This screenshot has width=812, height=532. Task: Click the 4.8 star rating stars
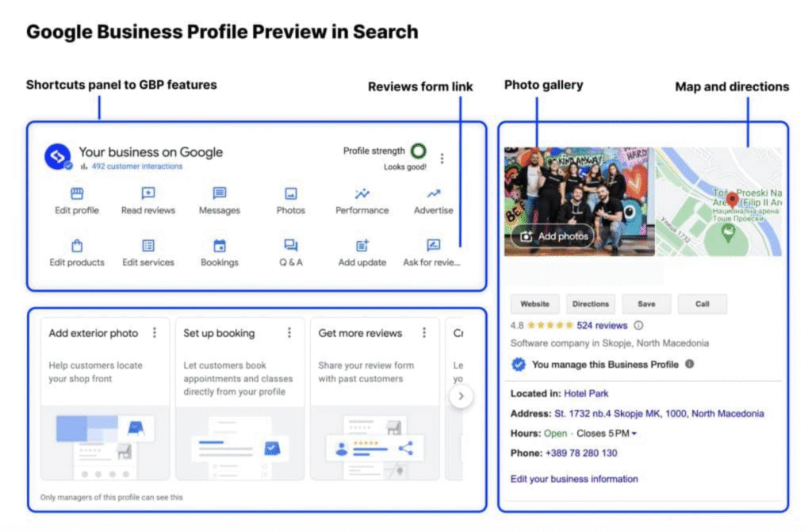coord(550,325)
